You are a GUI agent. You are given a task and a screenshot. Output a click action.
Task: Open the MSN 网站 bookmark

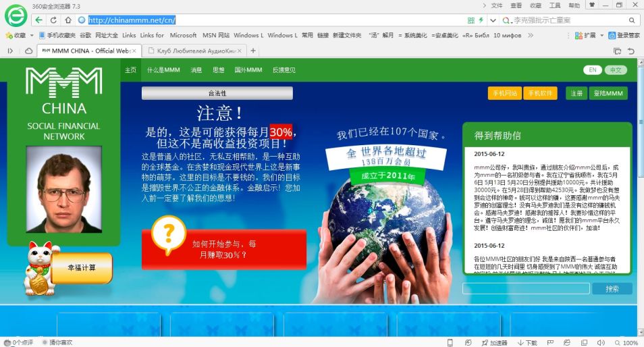(216, 35)
